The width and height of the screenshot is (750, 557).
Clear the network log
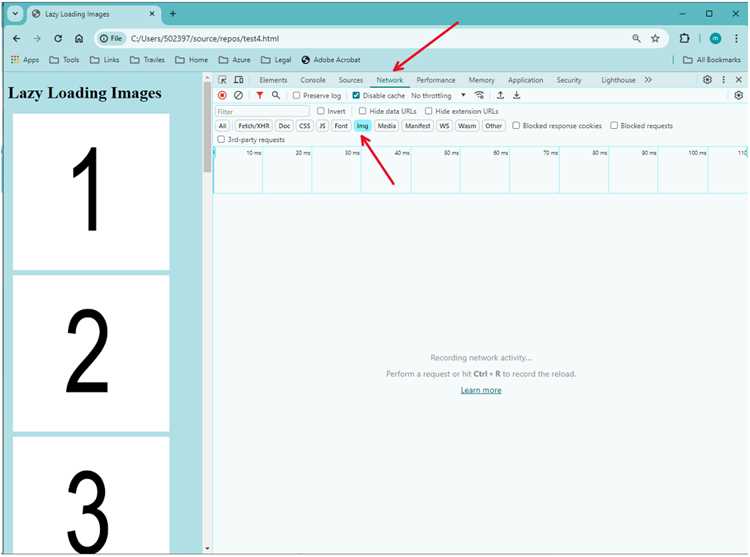tap(238, 96)
